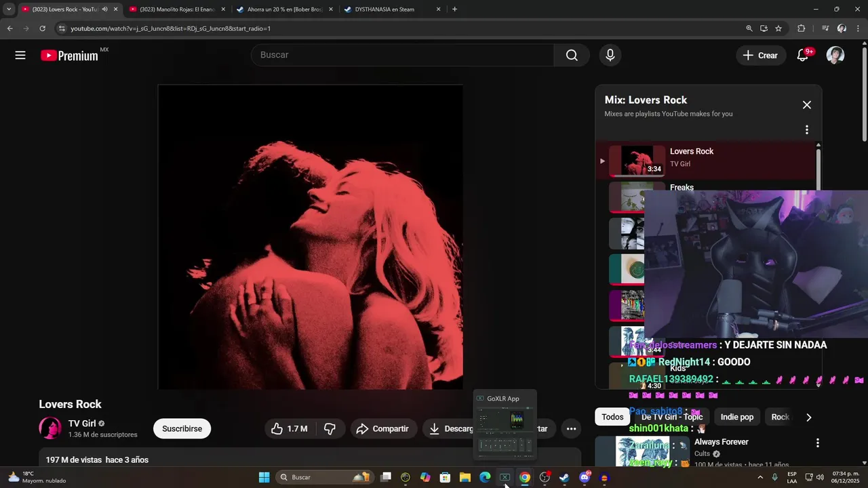Open the notifications bell
Viewport: 868px width, 488px height.
tap(803, 56)
